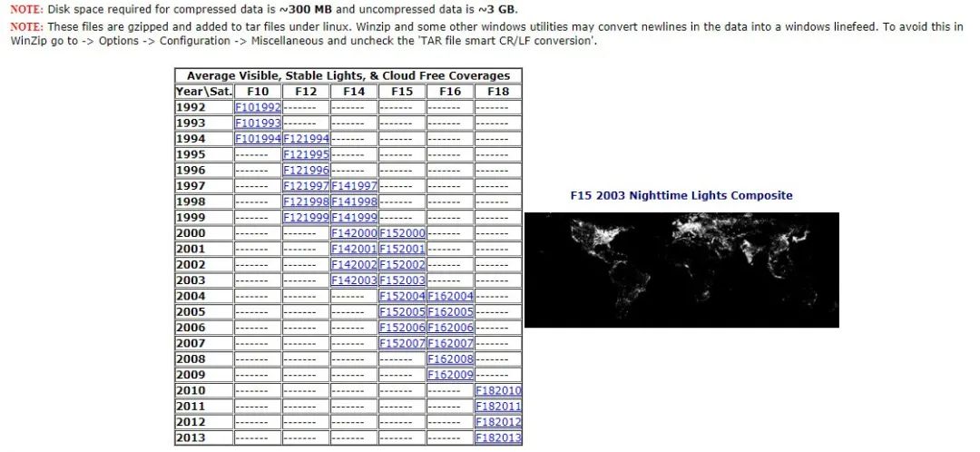Open the F152005 download link

coord(403,311)
